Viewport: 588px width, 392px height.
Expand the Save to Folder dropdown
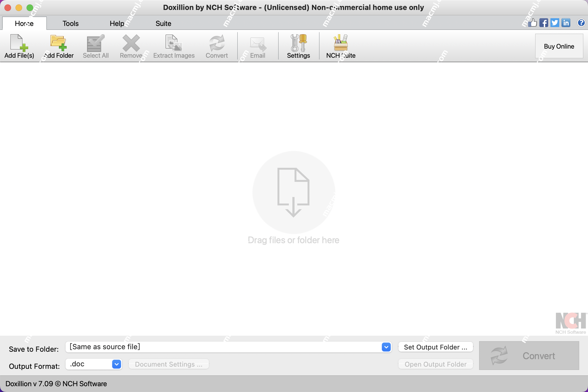pyautogui.click(x=386, y=346)
